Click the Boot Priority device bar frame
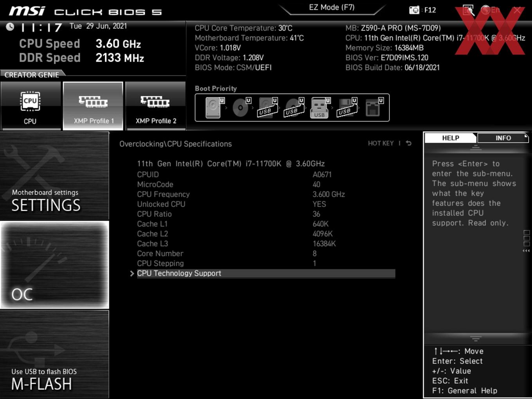Screen dimensions: 532x399 (292, 108)
